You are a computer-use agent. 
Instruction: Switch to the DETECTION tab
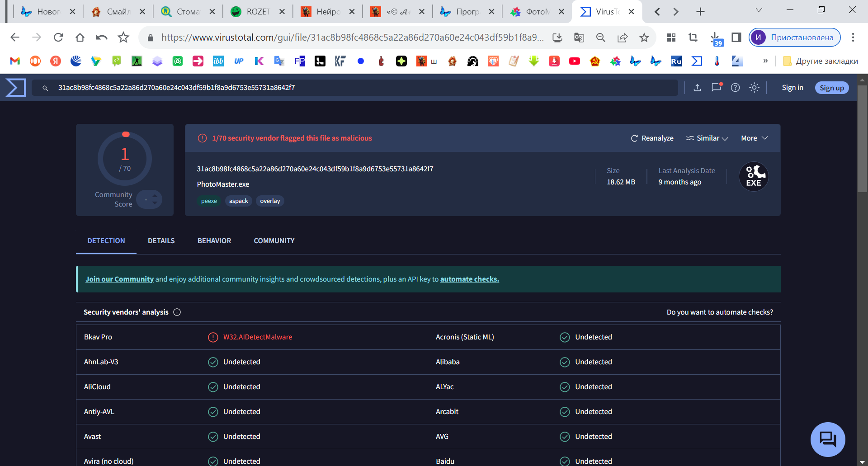[106, 241]
